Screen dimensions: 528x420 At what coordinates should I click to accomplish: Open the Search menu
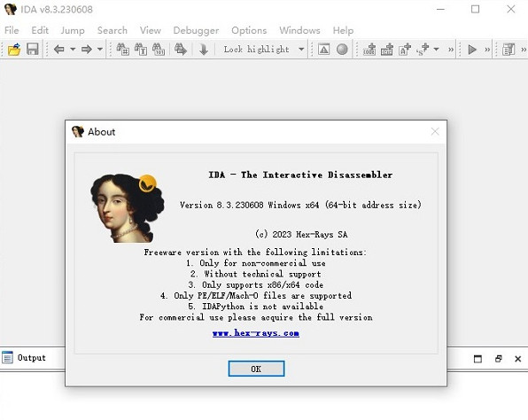[113, 30]
